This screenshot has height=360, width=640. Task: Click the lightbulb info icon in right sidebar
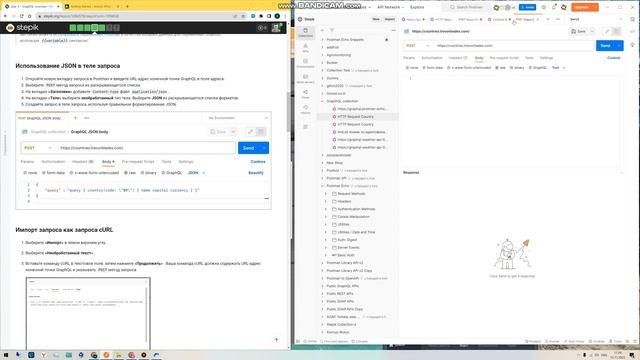point(632,45)
